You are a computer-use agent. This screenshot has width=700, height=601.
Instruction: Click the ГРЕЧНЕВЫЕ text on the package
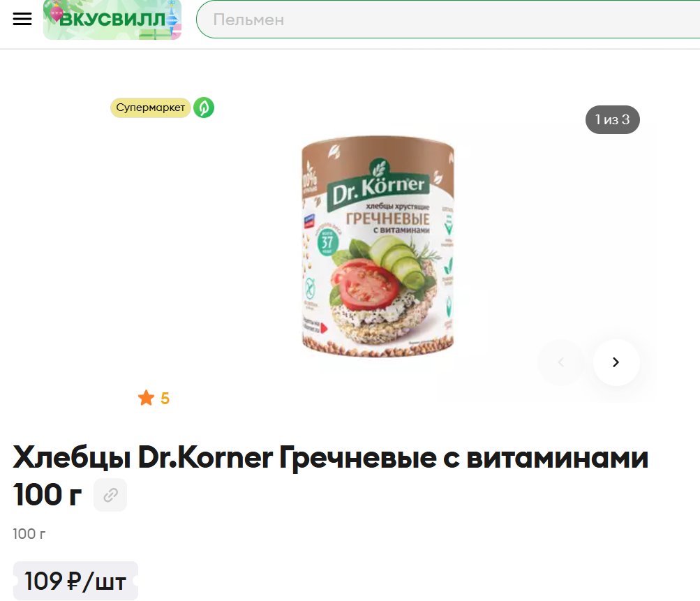[x=388, y=218]
